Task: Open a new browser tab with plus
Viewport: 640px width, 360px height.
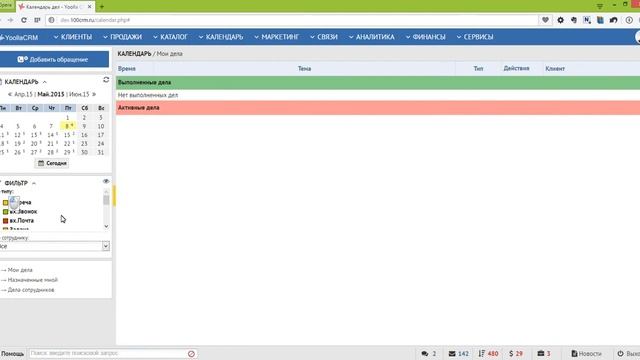Action: pyautogui.click(x=102, y=7)
